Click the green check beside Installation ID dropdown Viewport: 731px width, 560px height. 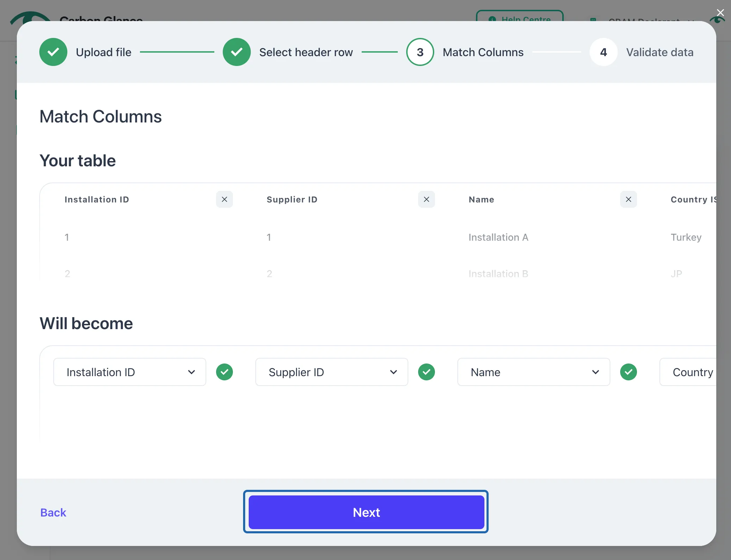pyautogui.click(x=224, y=372)
